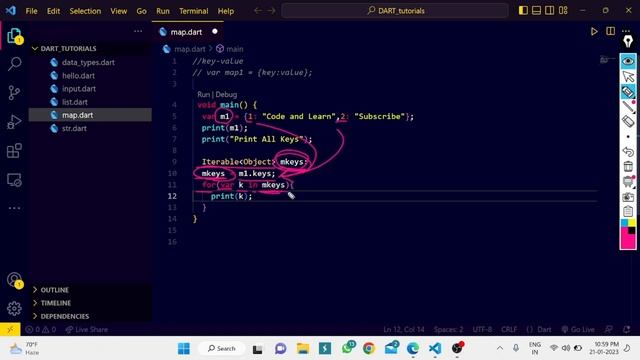This screenshot has width=640, height=360.
Task: Run the Dart file with play button
Action: (594, 31)
